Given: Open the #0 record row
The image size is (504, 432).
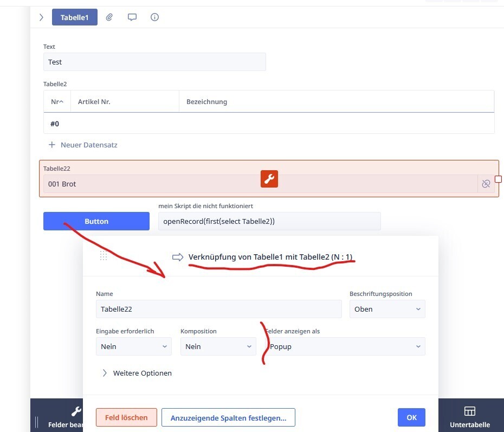Looking at the screenshot, I should click(269, 124).
